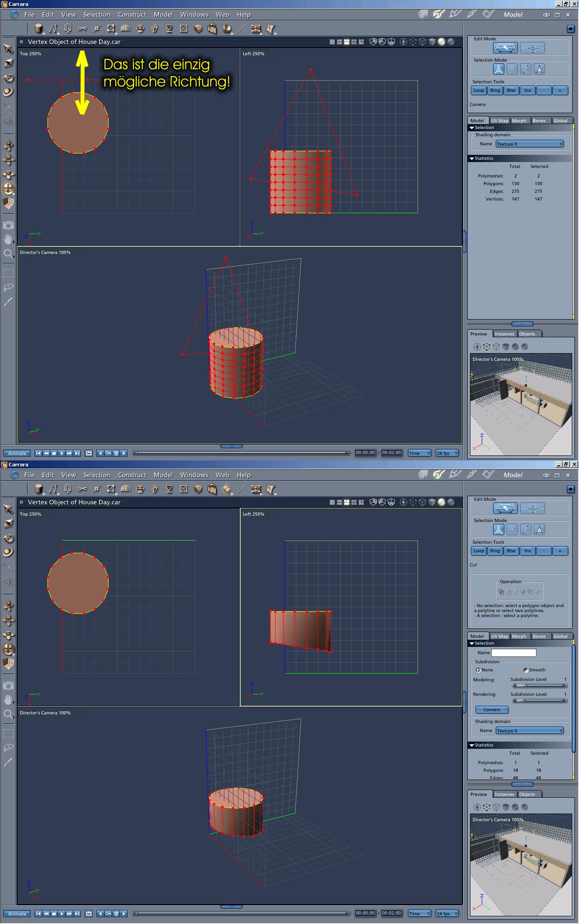Click the Modeling Subdivision Level slider

pyautogui.click(x=538, y=685)
